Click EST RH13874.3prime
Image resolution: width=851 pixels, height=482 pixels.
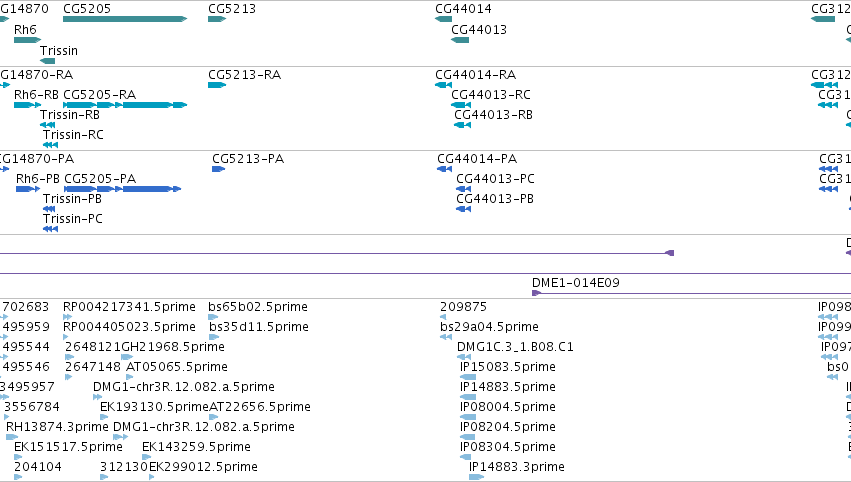(x=57, y=427)
